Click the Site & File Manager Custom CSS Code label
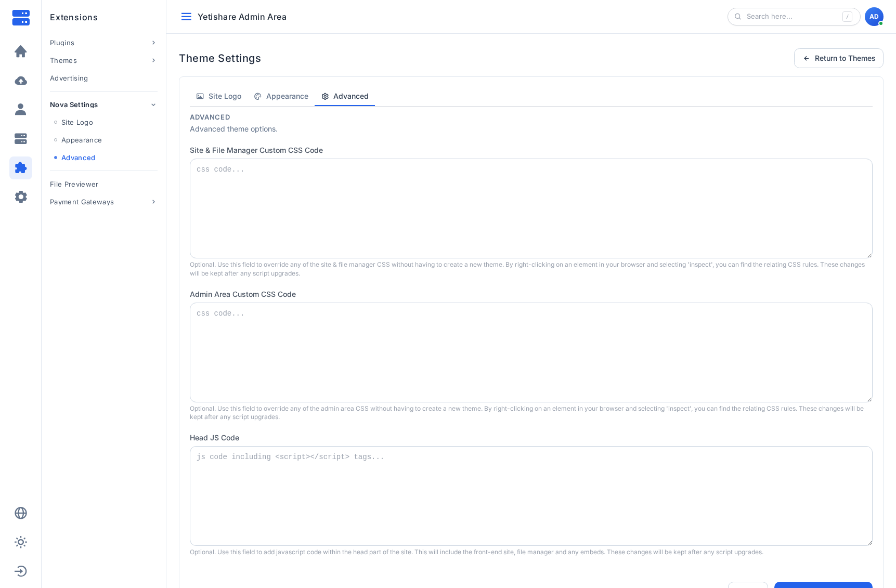 [256, 150]
